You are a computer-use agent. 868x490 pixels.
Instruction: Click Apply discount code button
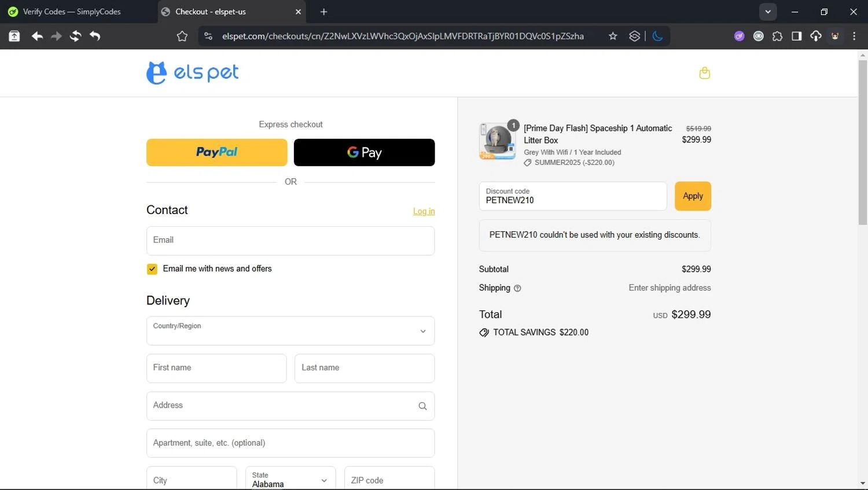coord(693,196)
